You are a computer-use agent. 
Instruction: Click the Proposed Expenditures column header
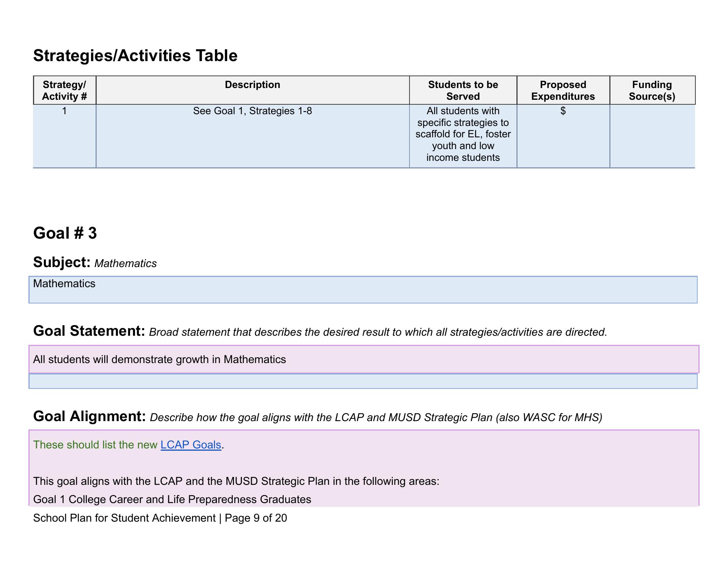563,90
